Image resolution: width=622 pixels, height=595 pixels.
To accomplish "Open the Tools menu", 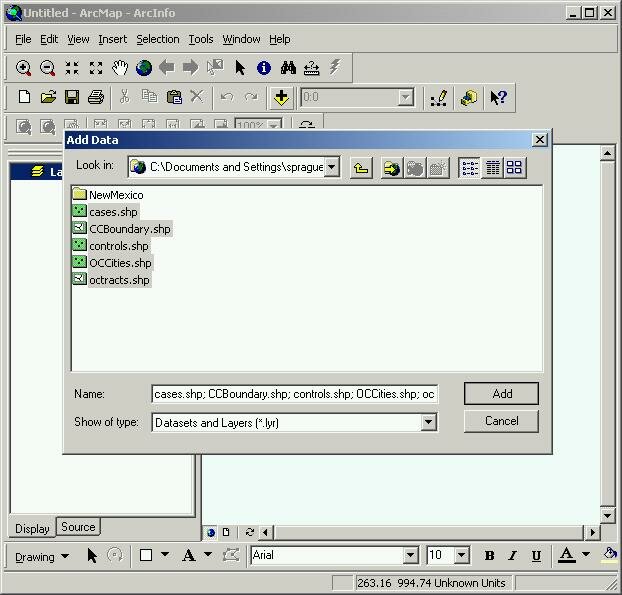I will point(201,39).
